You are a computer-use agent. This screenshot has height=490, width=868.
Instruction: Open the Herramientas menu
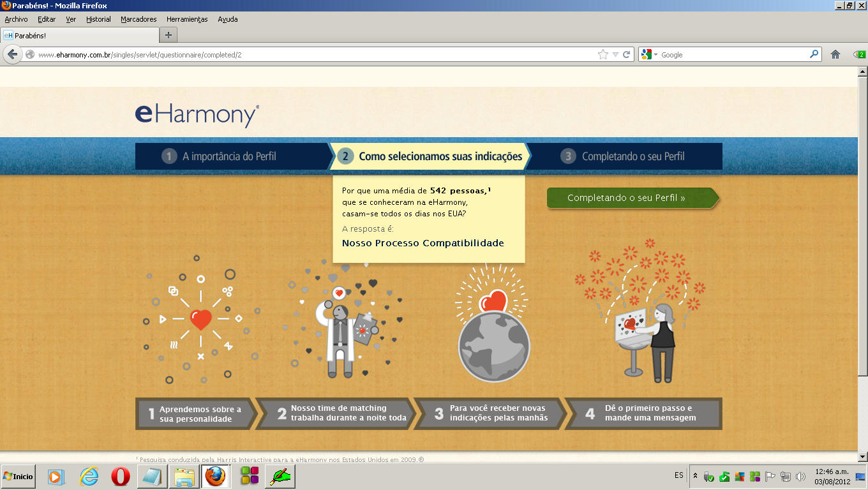187,19
